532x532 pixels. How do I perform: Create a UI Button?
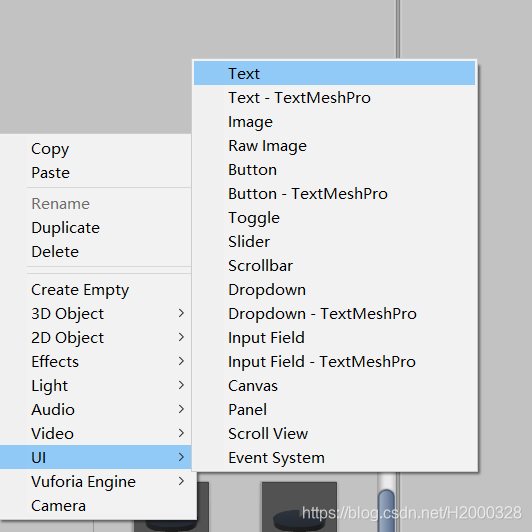tap(334, 170)
